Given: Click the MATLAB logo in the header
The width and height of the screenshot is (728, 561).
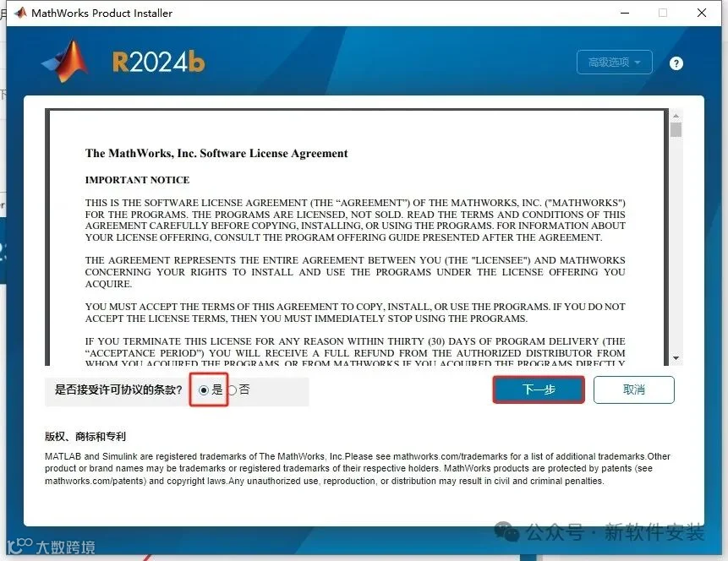Looking at the screenshot, I should click(65, 61).
